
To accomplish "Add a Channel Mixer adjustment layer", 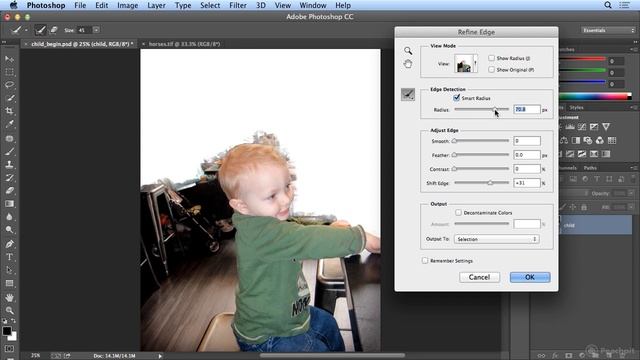I will pyautogui.click(x=600, y=140).
